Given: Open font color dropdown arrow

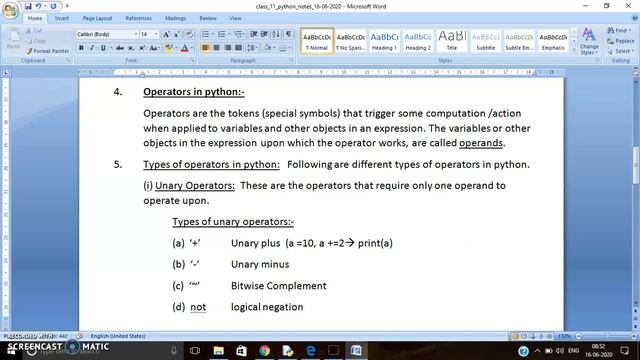Looking at the screenshot, I should click(x=191, y=48).
